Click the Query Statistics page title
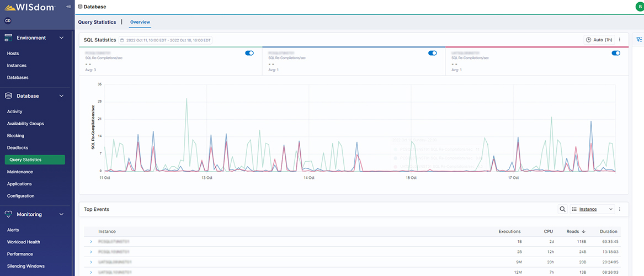This screenshot has width=644, height=276. click(97, 22)
